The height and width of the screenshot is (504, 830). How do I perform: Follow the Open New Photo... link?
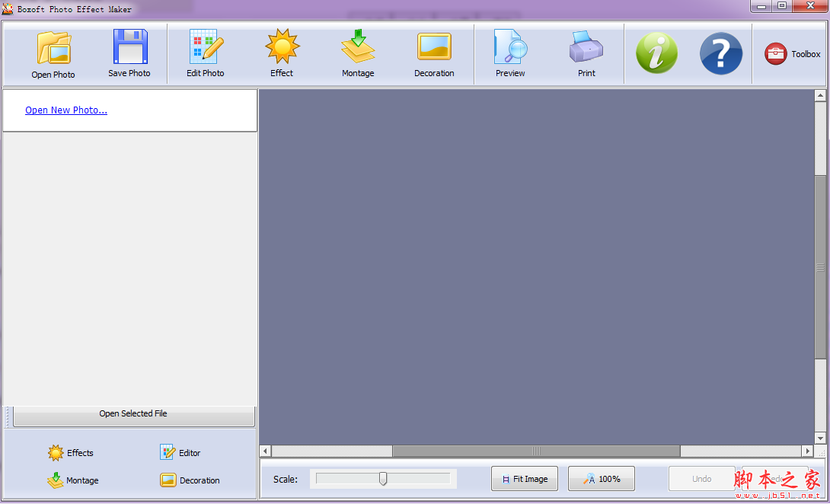[66, 110]
